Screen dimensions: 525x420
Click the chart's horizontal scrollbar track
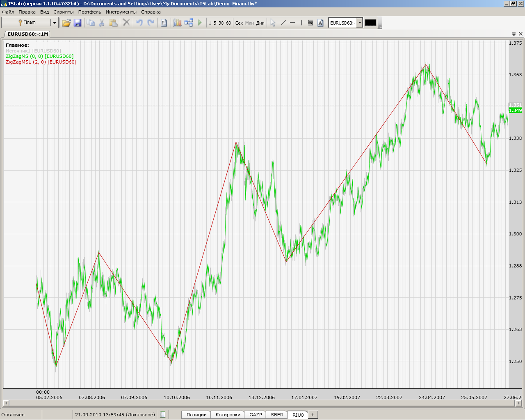coord(262,403)
